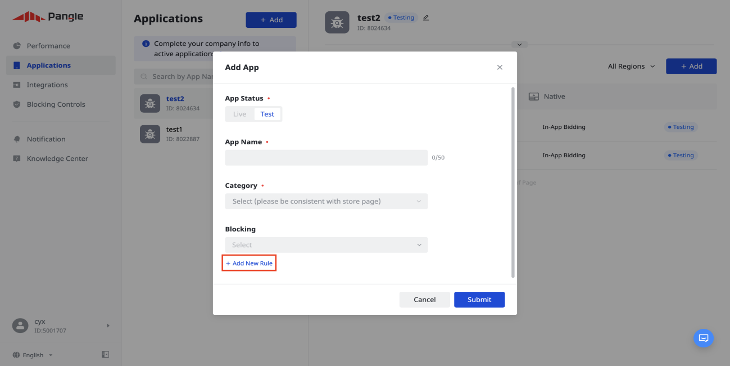Viewport: 730px width, 366px height.
Task: Open Blocking Controls menu item
Action: [x=56, y=104]
